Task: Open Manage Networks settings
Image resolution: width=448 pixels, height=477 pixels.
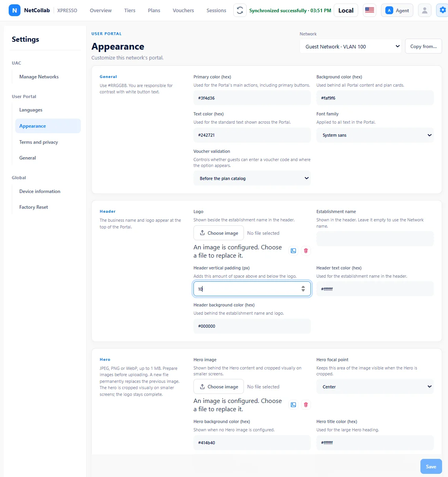Action: 48,77
